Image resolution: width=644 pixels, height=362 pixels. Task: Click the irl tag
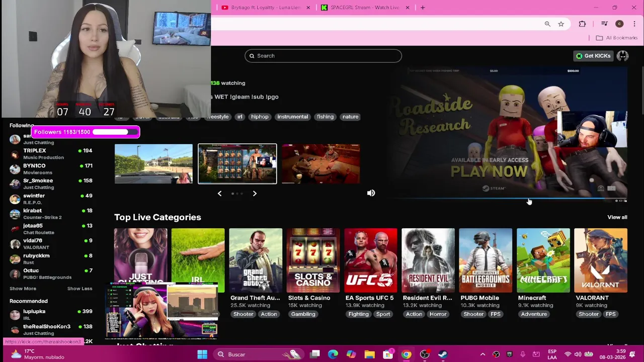(x=239, y=117)
